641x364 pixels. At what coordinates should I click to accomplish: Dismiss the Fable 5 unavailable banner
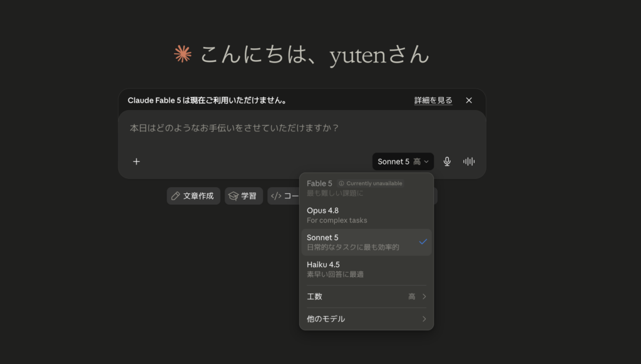(469, 100)
